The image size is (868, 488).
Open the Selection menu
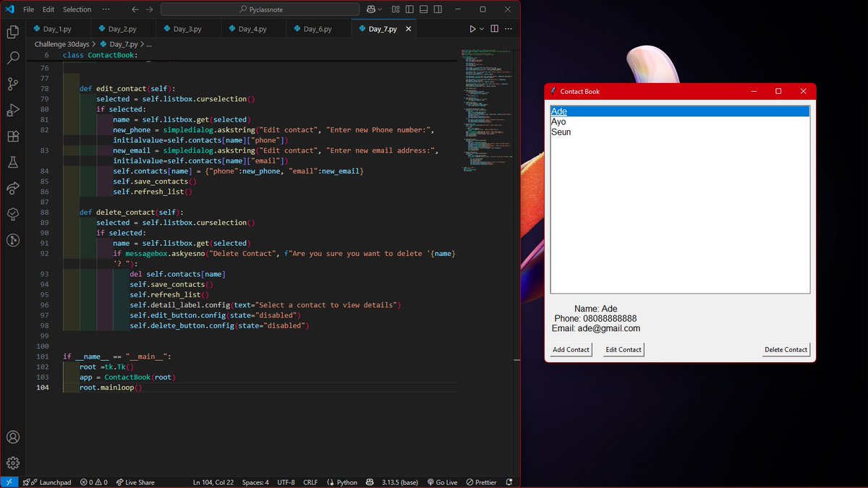click(77, 9)
